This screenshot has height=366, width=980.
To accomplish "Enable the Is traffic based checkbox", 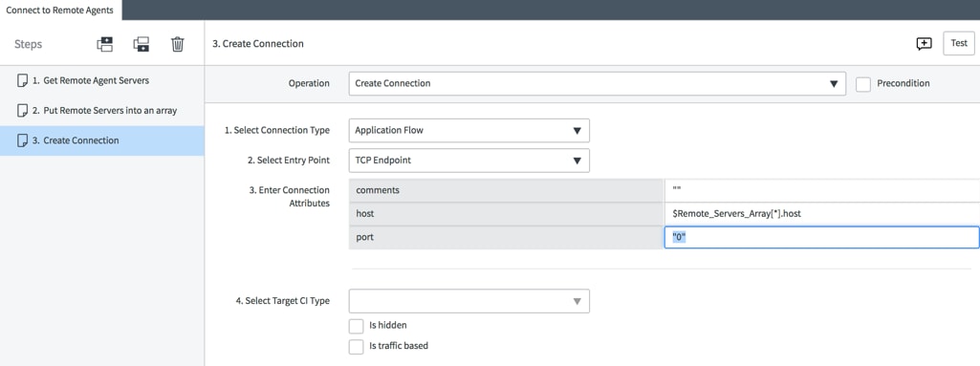I will (x=356, y=346).
